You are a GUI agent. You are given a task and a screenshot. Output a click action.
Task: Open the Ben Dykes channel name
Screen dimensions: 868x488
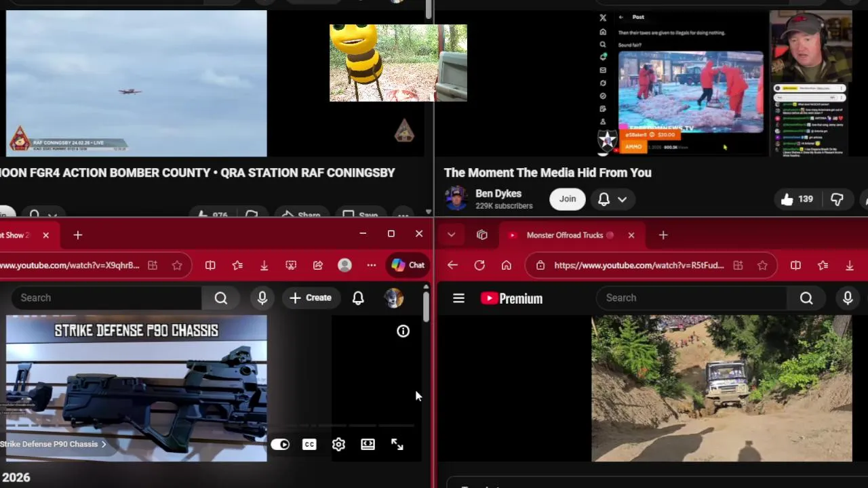498,193
